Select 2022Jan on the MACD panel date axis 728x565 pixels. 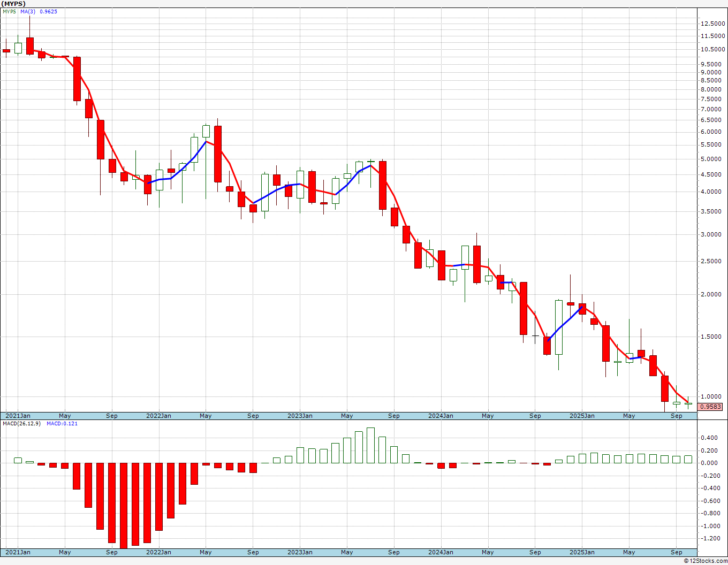[x=158, y=552]
